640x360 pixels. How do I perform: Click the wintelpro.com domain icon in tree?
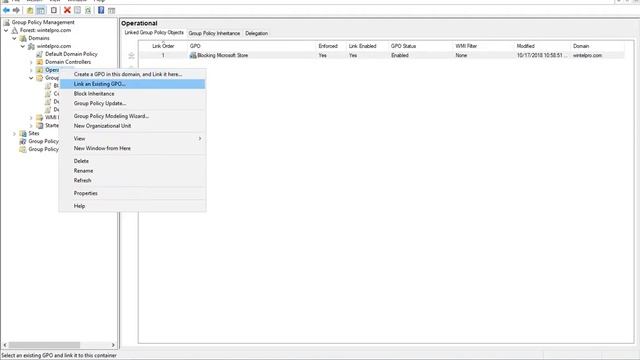tap(31, 46)
